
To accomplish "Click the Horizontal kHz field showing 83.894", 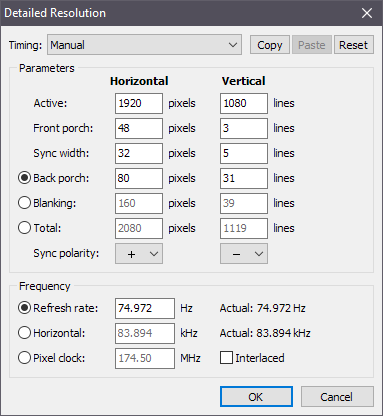I will tap(145, 333).
